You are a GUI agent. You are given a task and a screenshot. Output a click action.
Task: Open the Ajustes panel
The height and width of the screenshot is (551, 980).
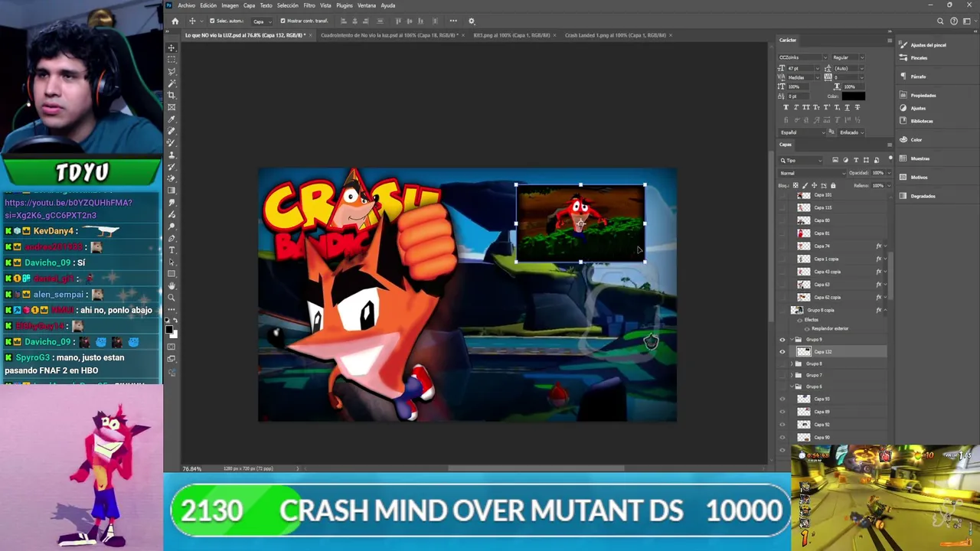click(x=913, y=108)
